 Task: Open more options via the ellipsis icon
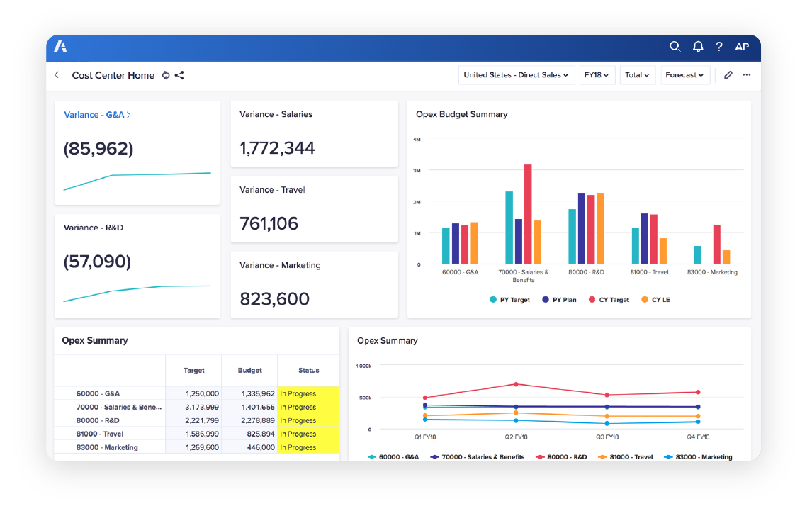pos(746,74)
